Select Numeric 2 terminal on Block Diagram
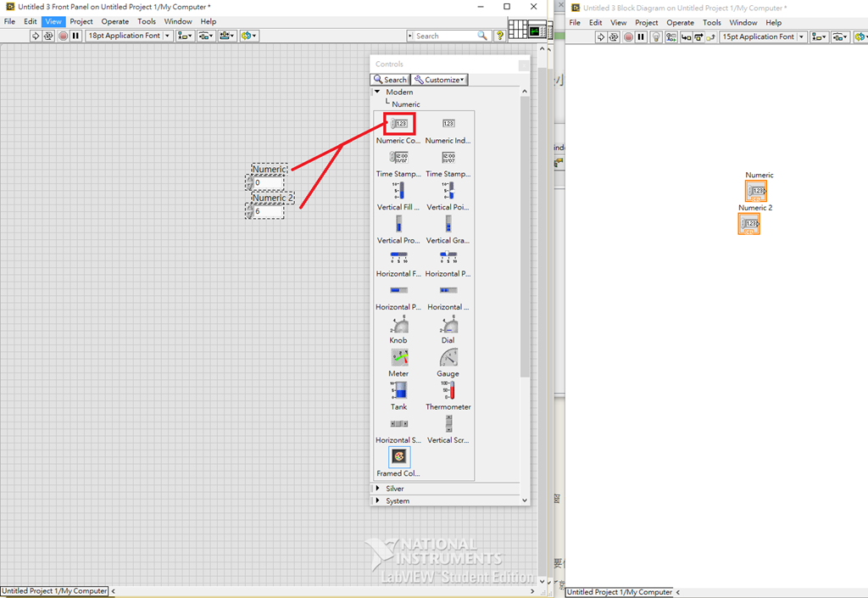 [749, 224]
